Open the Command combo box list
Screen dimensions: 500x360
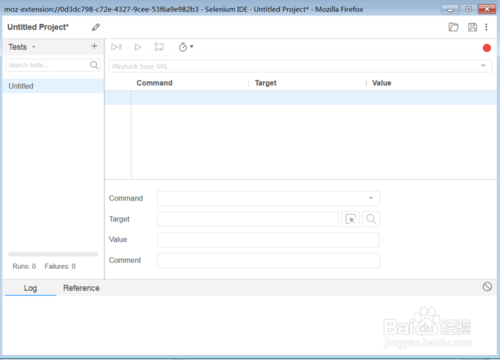(x=371, y=198)
